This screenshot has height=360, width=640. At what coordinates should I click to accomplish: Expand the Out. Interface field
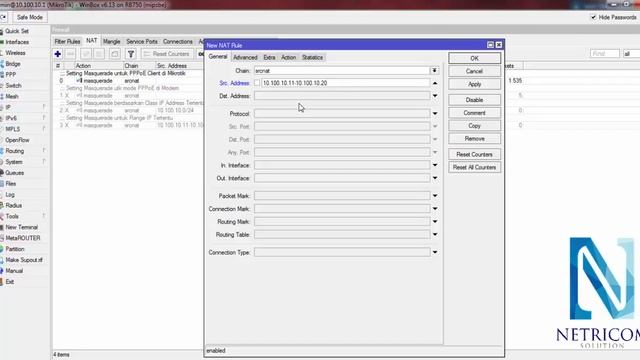pos(435,178)
